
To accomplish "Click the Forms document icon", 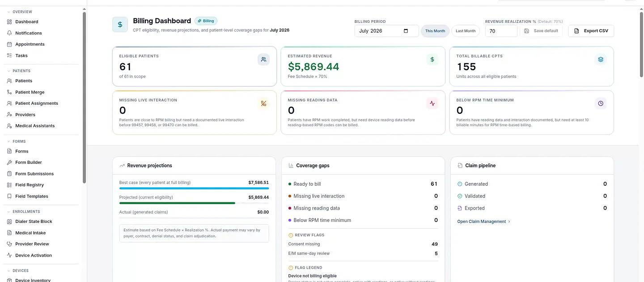I will pos(9,151).
